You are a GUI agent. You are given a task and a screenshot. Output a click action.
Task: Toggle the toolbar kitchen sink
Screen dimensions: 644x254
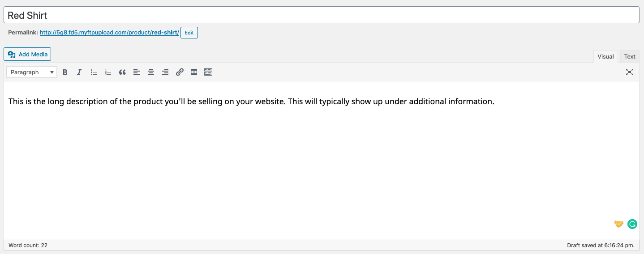208,72
